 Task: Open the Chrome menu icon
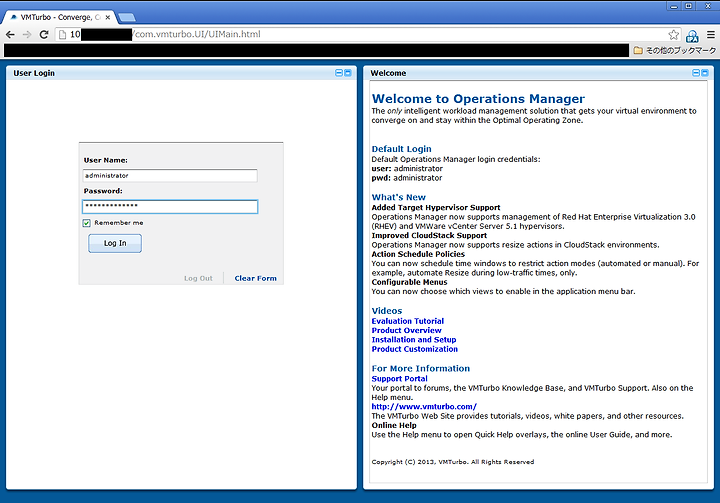pyautogui.click(x=711, y=34)
